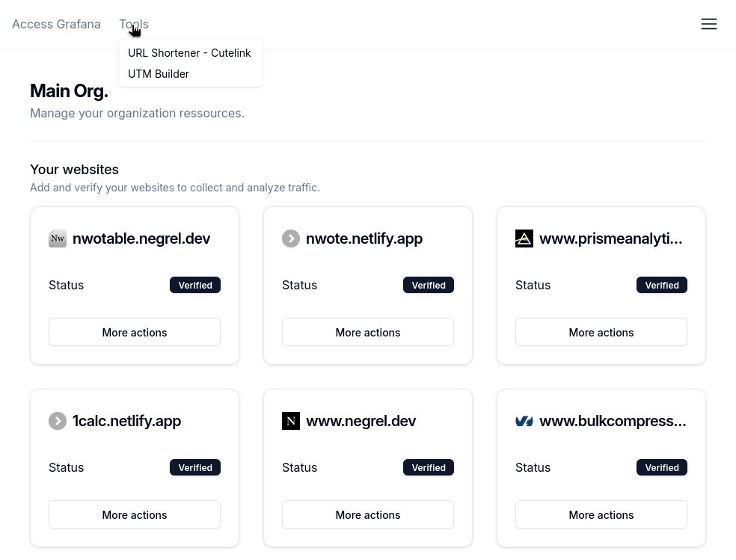Viewport: 736px width, 560px height.
Task: Click the bulkcompress logo icon
Action: (524, 421)
